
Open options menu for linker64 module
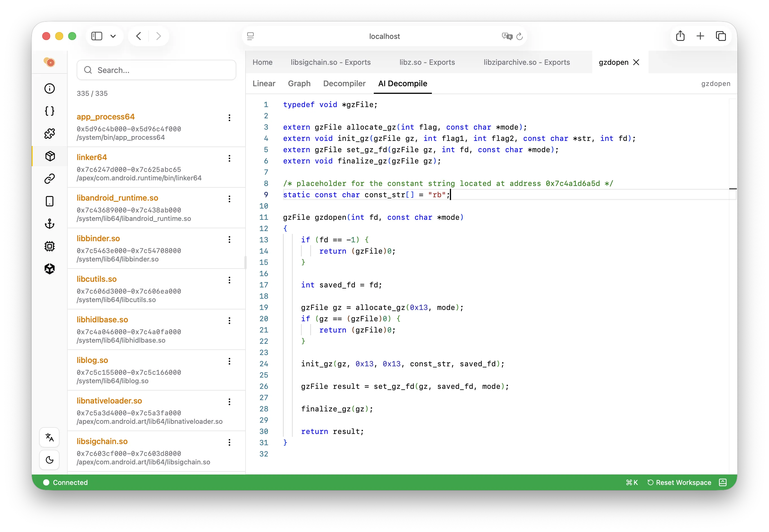point(229,158)
